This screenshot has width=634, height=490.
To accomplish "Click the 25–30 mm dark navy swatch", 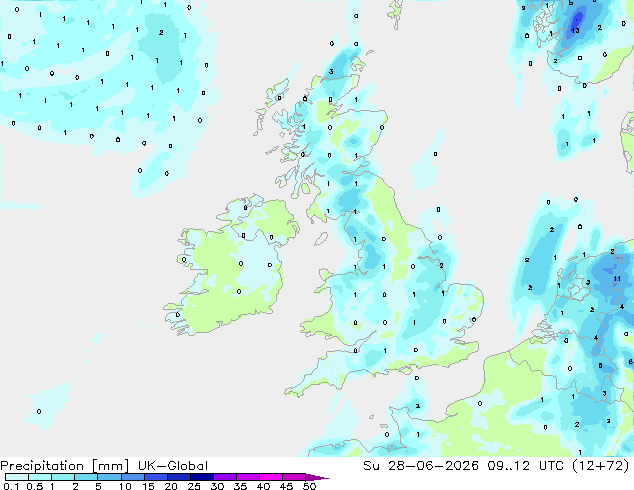I will [x=201, y=477].
